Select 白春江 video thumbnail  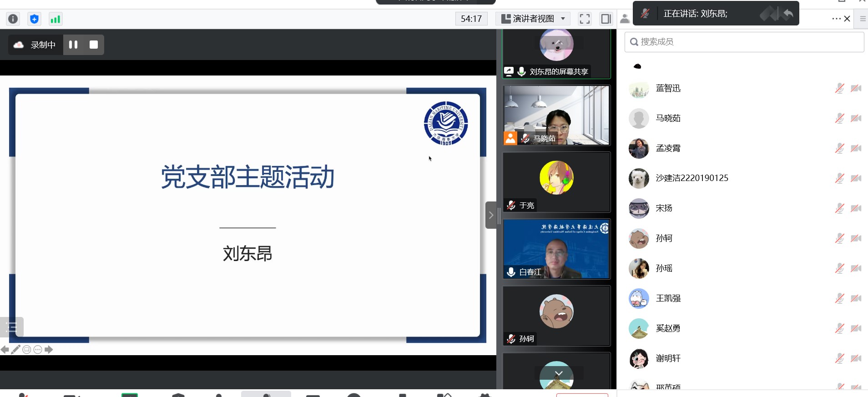(x=556, y=249)
